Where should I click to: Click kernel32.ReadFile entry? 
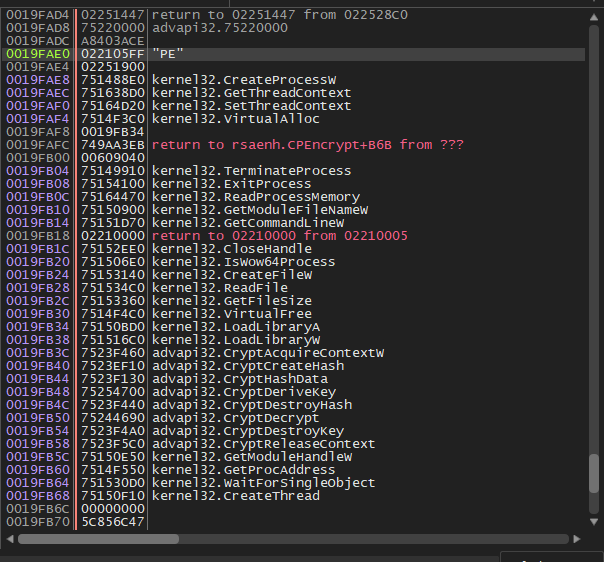[x=220, y=288]
